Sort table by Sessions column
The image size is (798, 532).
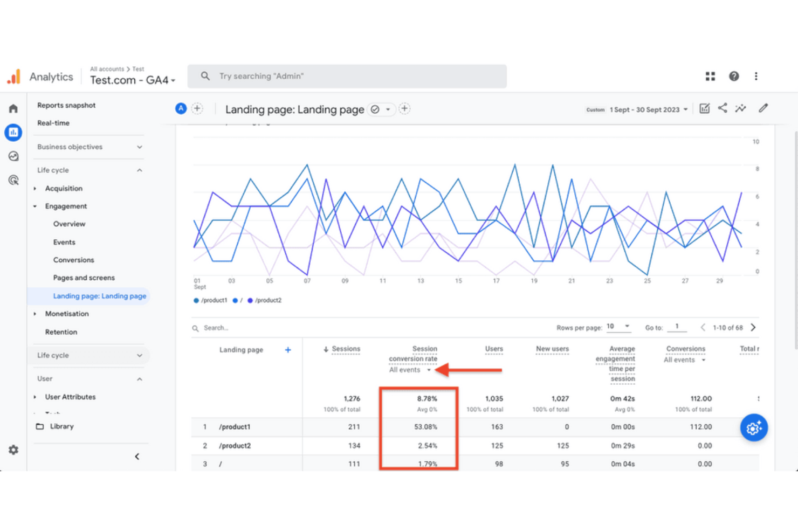click(346, 349)
